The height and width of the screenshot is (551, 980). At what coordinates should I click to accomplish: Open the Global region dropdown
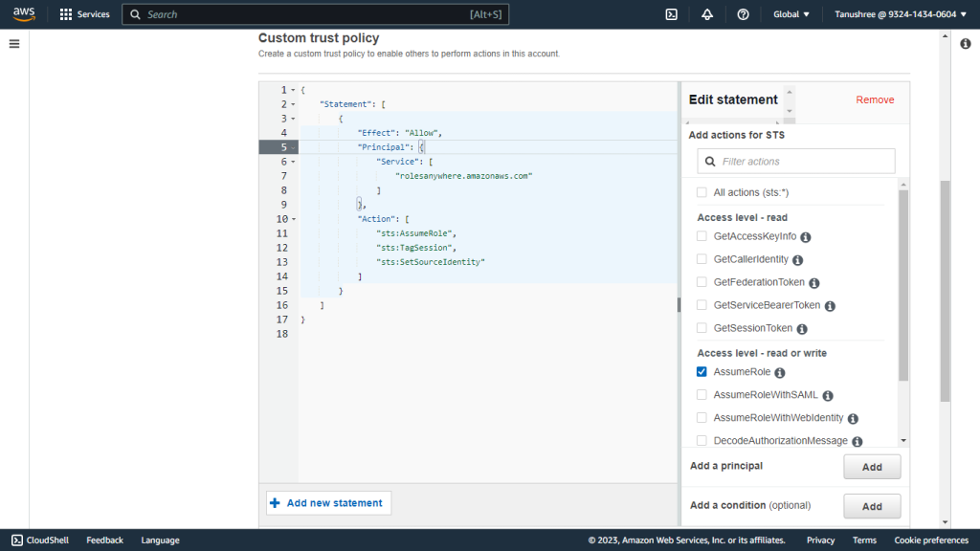791,13
